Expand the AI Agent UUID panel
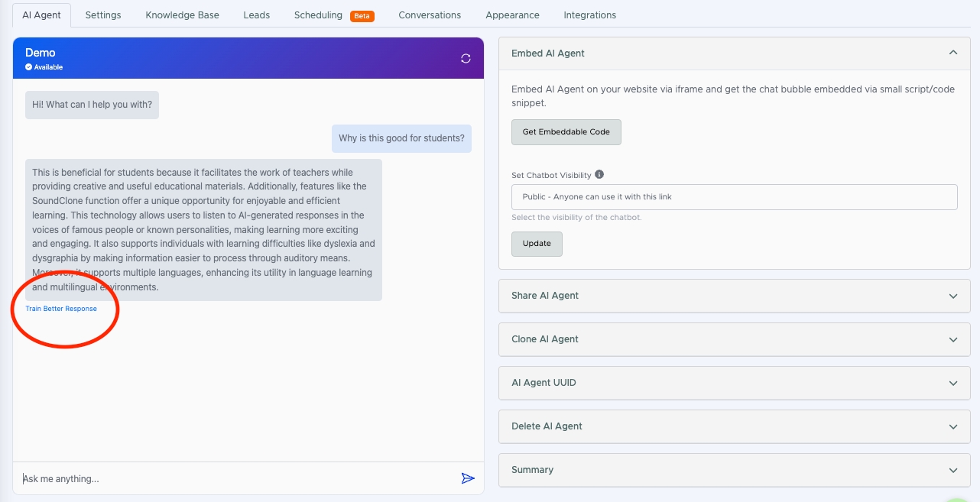 (952, 383)
